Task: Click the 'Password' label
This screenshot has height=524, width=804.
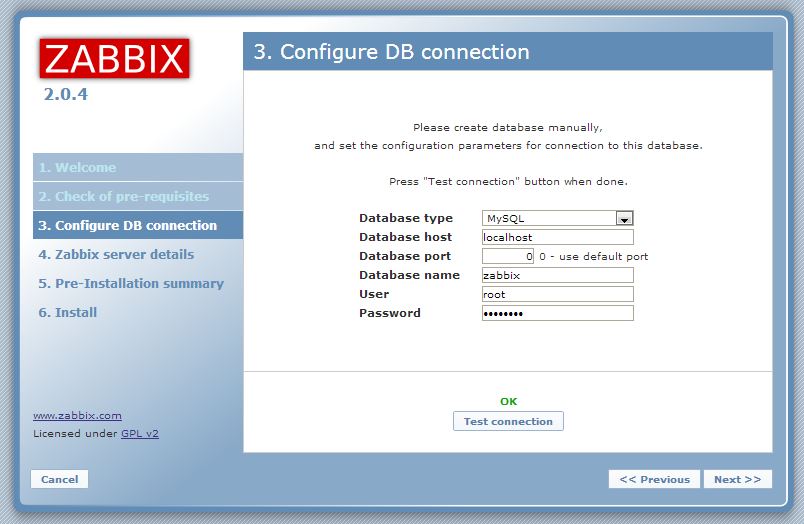Action: 390,313
